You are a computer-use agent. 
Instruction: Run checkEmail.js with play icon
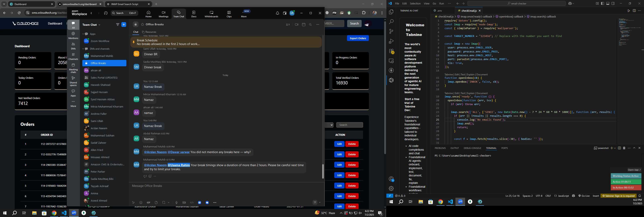coord(629,11)
